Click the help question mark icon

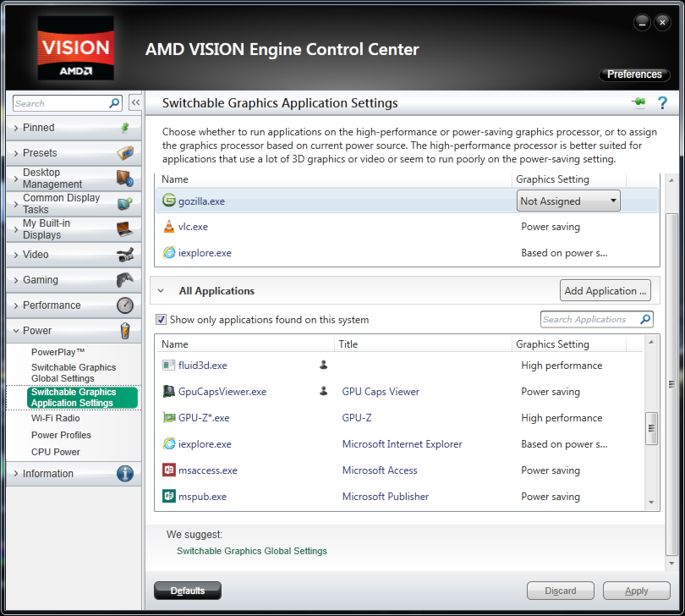coord(662,103)
